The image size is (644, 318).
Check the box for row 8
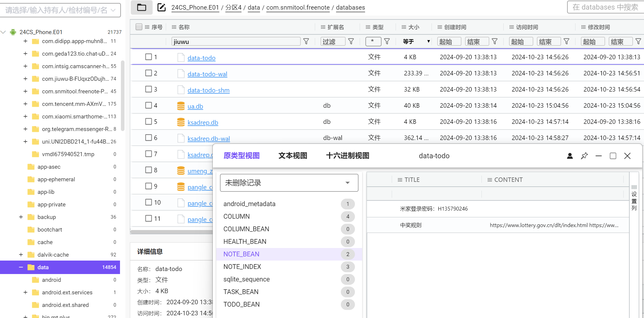148,170
